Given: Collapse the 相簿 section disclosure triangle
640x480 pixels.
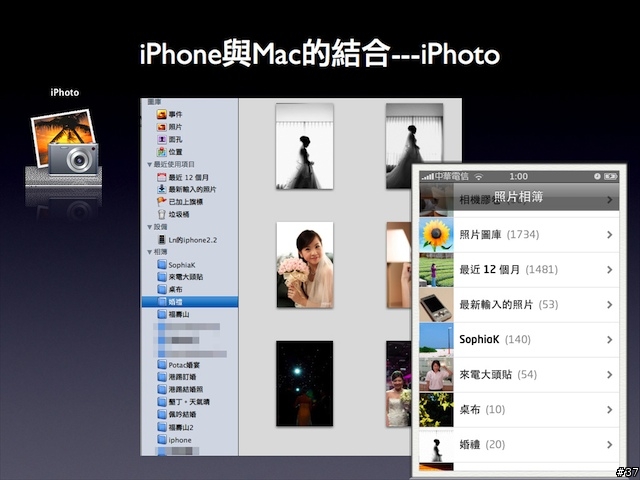Looking at the screenshot, I should 149,252.
